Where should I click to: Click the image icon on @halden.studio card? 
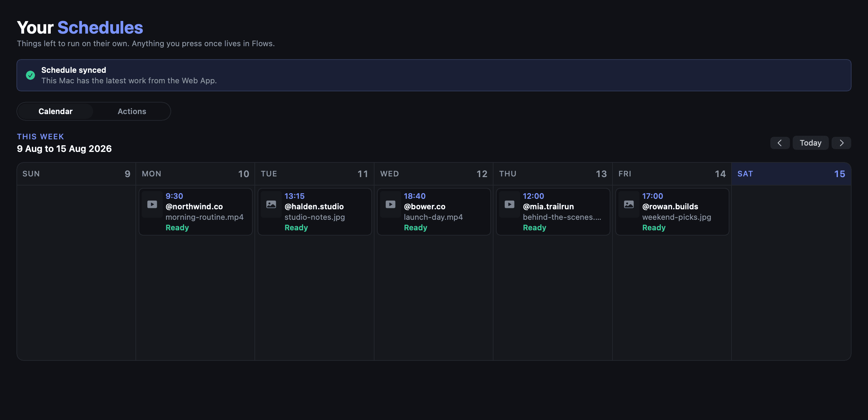pos(271,204)
